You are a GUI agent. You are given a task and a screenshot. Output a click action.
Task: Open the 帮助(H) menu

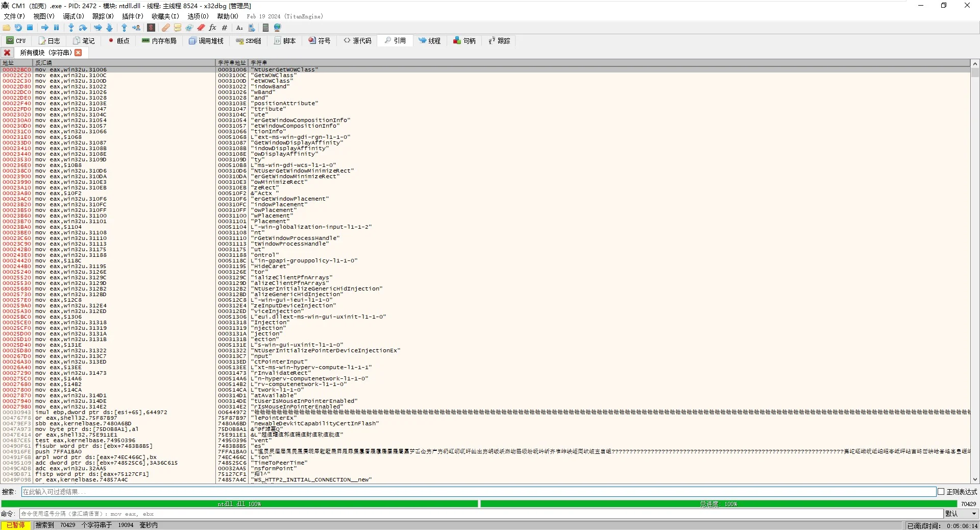[228, 16]
